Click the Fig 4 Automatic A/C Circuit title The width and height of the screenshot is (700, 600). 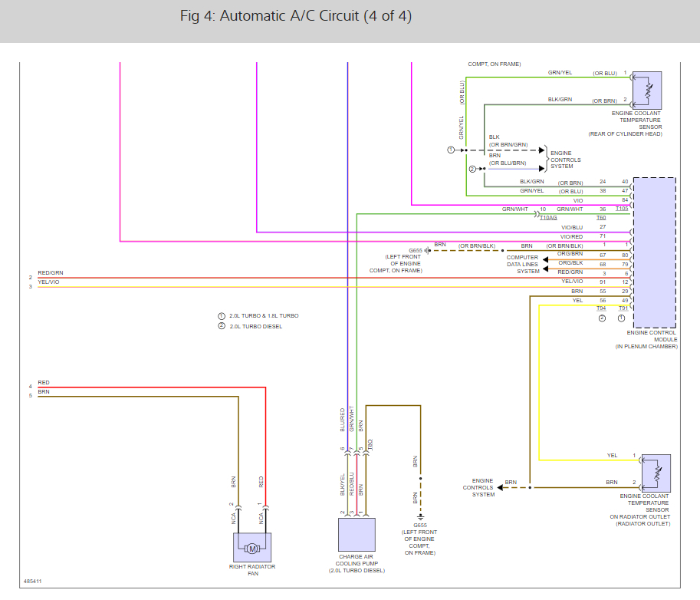(x=295, y=16)
